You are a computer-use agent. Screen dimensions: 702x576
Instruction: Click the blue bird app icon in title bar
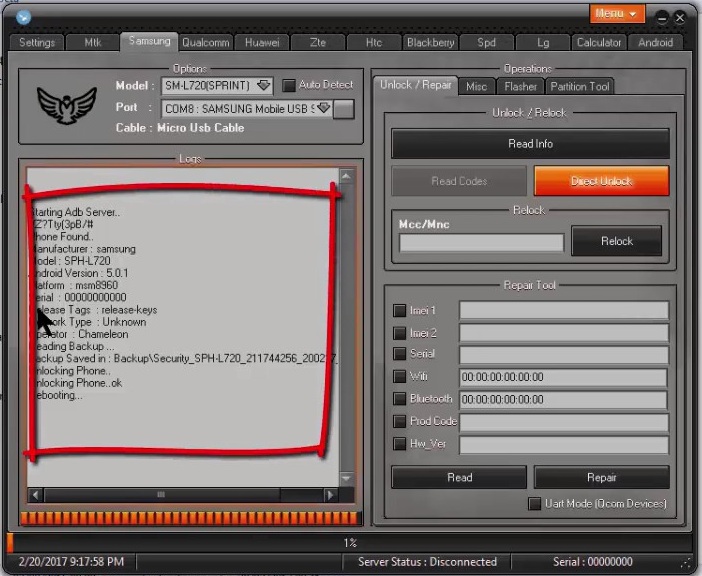pos(23,17)
